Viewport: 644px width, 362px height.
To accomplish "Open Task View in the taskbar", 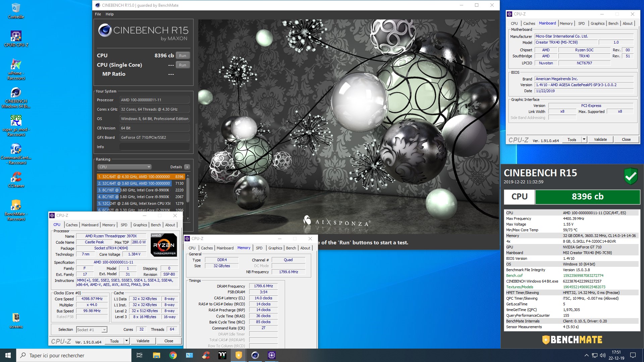I will click(140, 355).
